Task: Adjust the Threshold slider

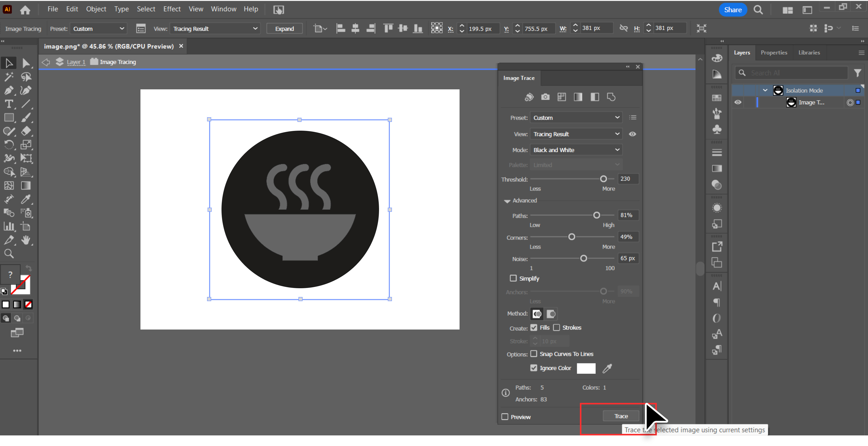Action: pos(603,179)
